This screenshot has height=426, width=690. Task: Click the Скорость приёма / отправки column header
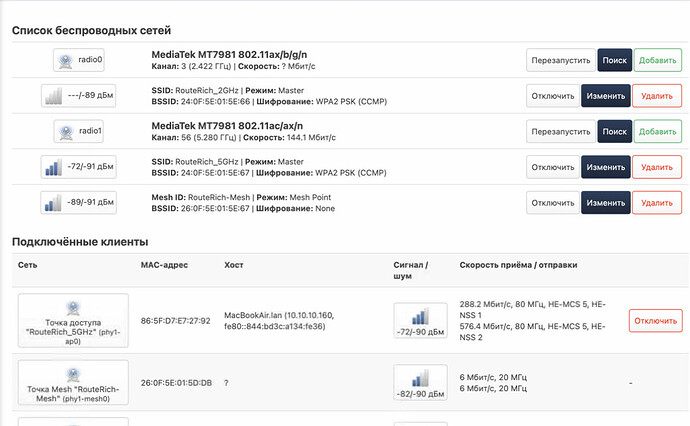coord(518,265)
